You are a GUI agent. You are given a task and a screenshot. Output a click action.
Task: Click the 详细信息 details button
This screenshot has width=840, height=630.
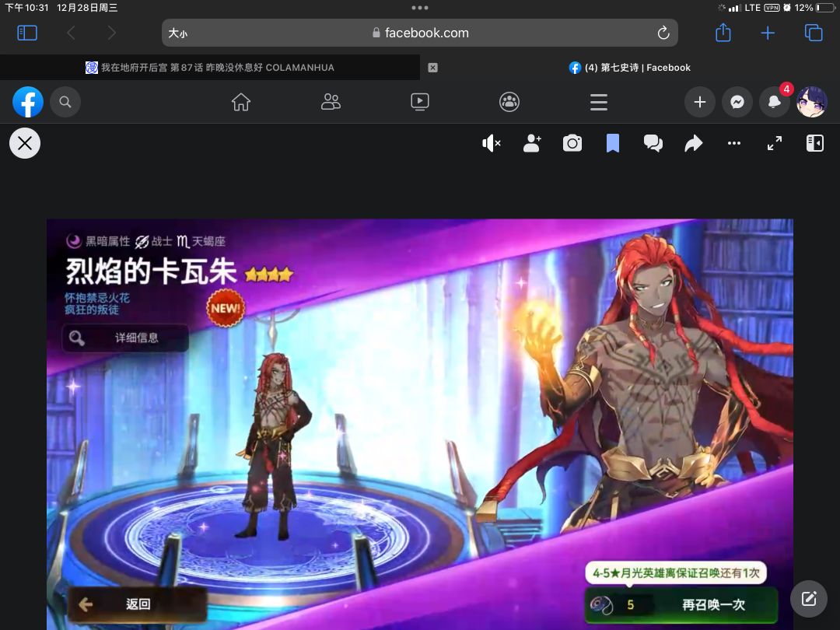point(125,338)
